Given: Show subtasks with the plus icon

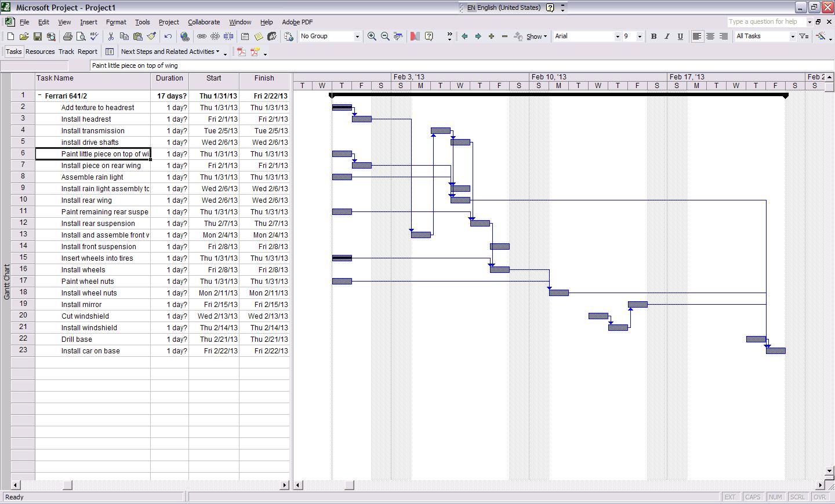Looking at the screenshot, I should (491, 36).
